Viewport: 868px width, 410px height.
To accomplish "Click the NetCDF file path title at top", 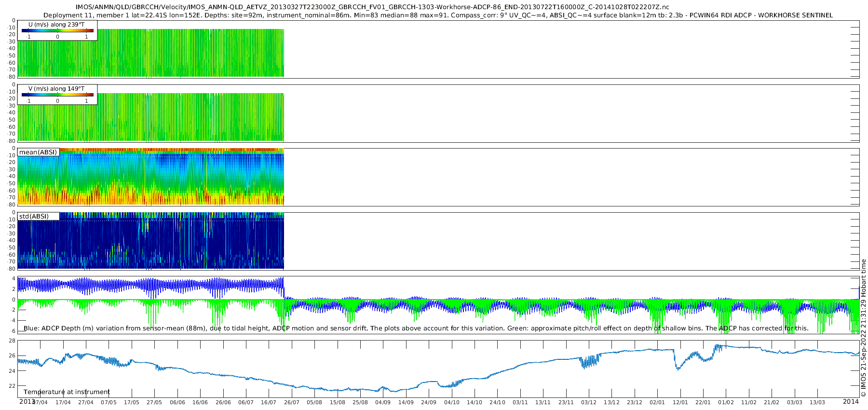I will (x=372, y=7).
